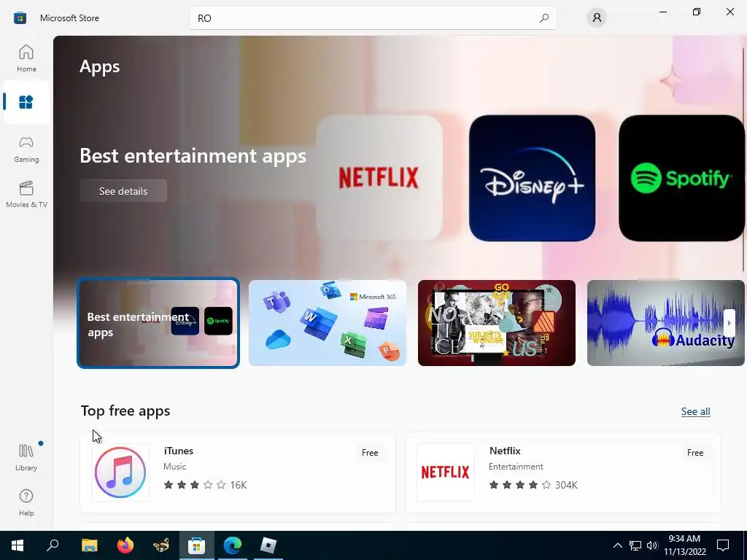747x560 pixels.
Task: Click Free button on Netflix card
Action: tap(695, 453)
